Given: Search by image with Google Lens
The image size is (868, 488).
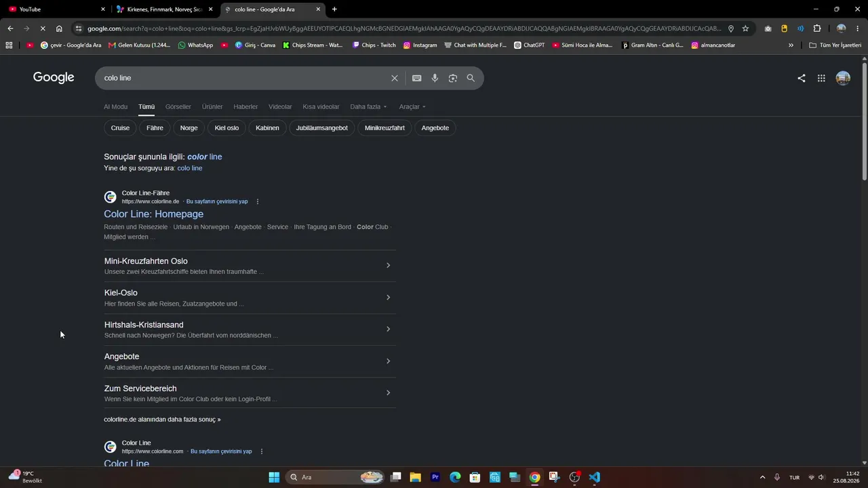Looking at the screenshot, I should coord(453,78).
